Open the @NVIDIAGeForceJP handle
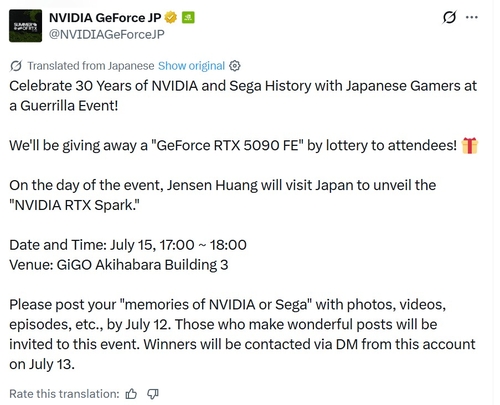The height and width of the screenshot is (405, 500). pyautogui.click(x=107, y=34)
